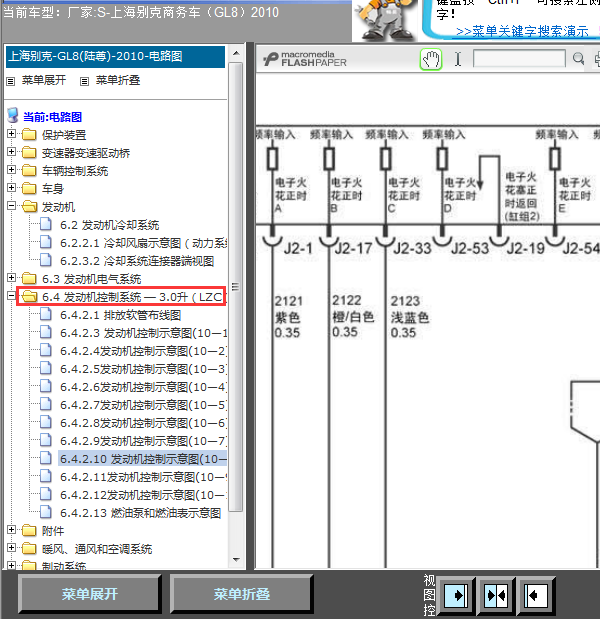The image size is (600, 619).
Task: Click the 变速器变速驱动桥 folder icon
Action: 29,152
